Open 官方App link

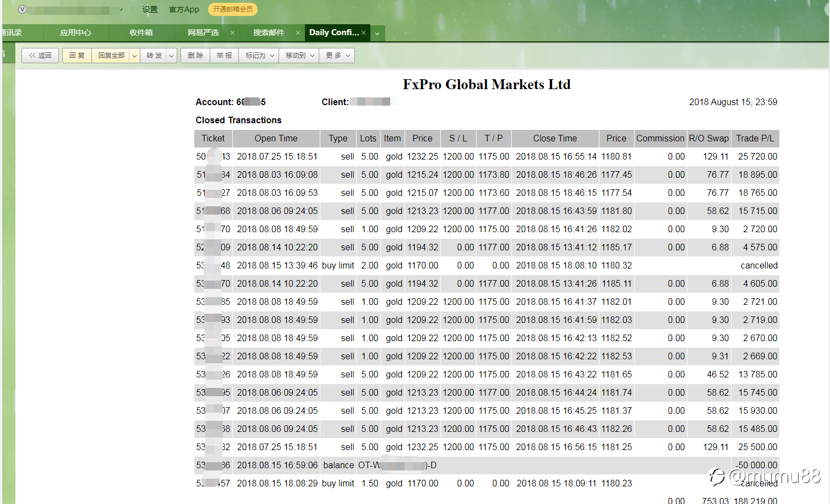click(184, 9)
